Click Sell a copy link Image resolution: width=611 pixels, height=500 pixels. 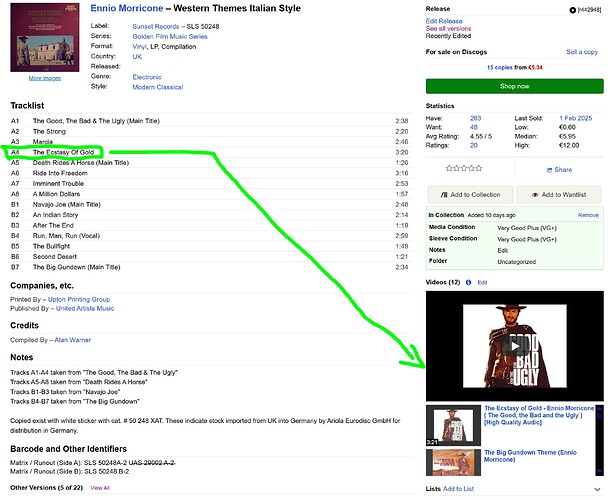(x=582, y=52)
